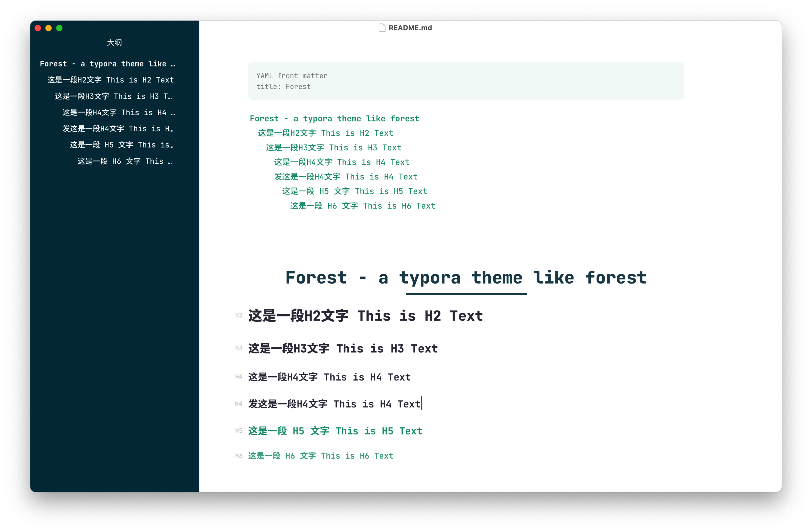Click the green fullscreen window button
812x532 pixels.
(59, 28)
